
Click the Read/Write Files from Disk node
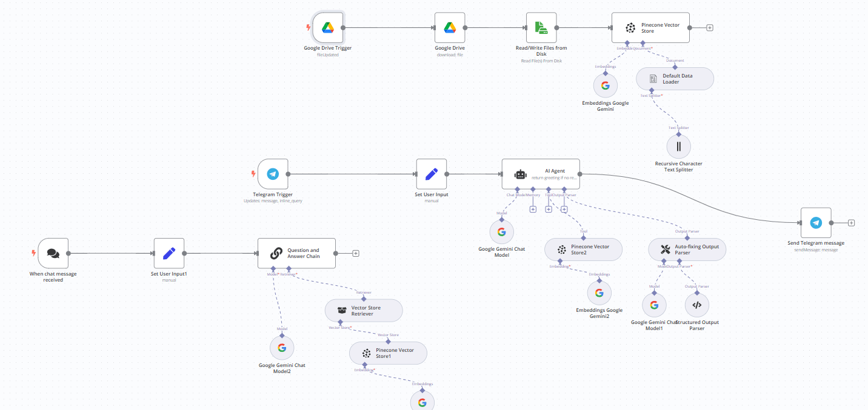(541, 28)
